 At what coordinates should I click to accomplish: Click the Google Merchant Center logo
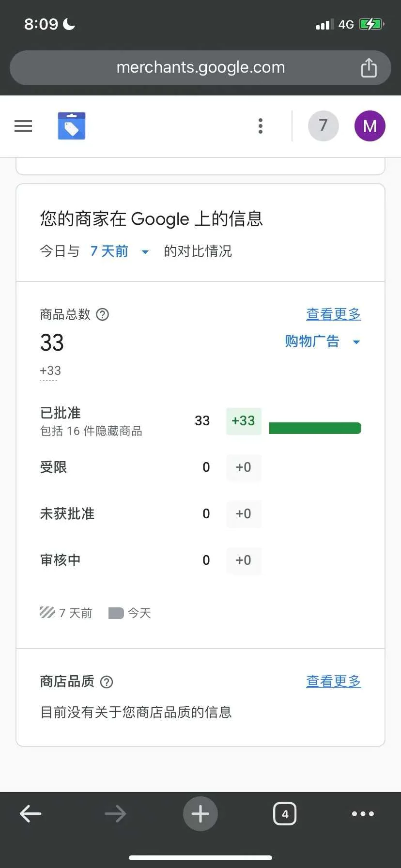coord(72,126)
